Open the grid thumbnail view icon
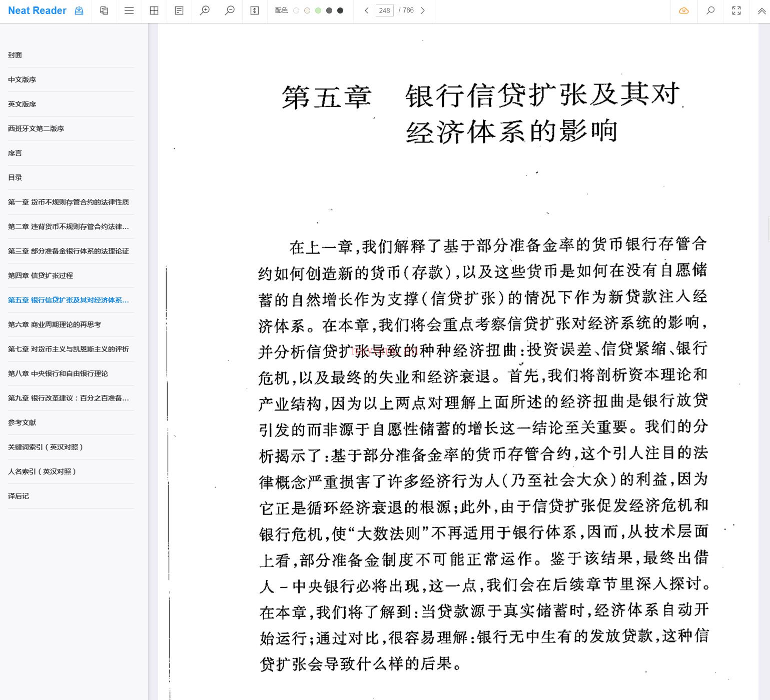The image size is (770, 700). [x=154, y=10]
